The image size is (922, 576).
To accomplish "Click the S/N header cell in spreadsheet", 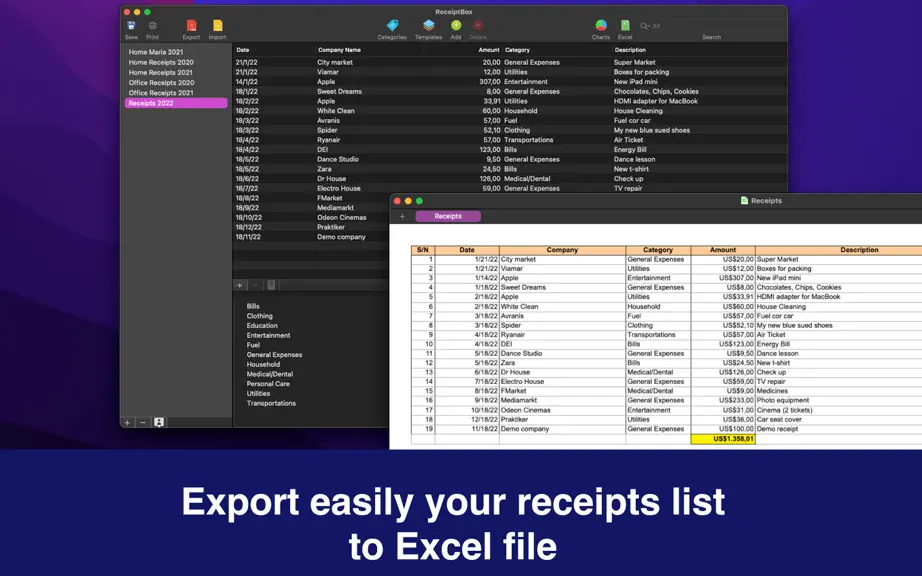I will (423, 250).
